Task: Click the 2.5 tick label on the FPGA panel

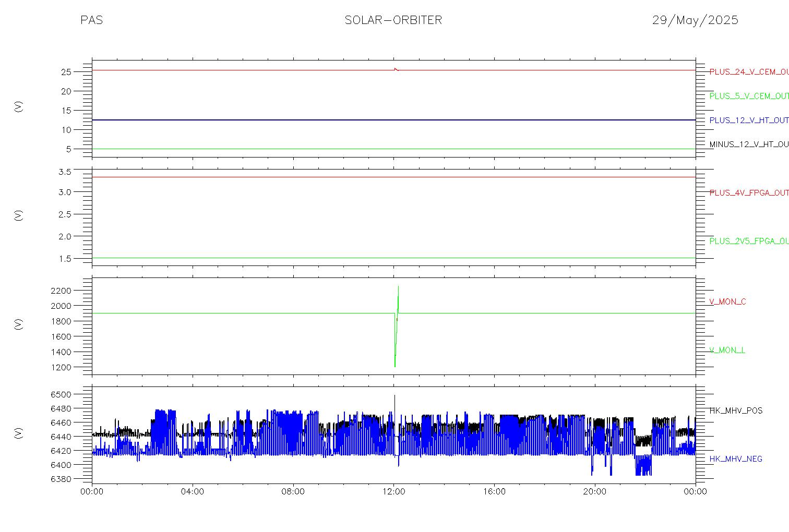Action: (65, 214)
